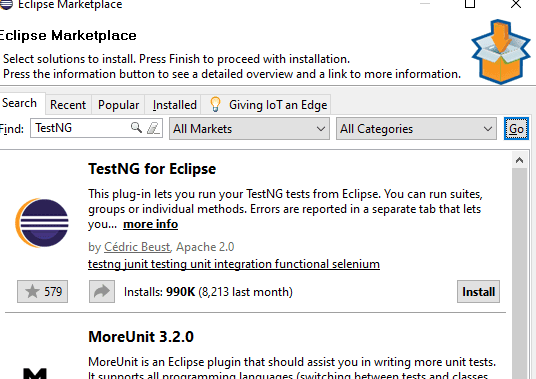Open the more info link for TestNG
The image size is (536, 379).
pos(150,224)
